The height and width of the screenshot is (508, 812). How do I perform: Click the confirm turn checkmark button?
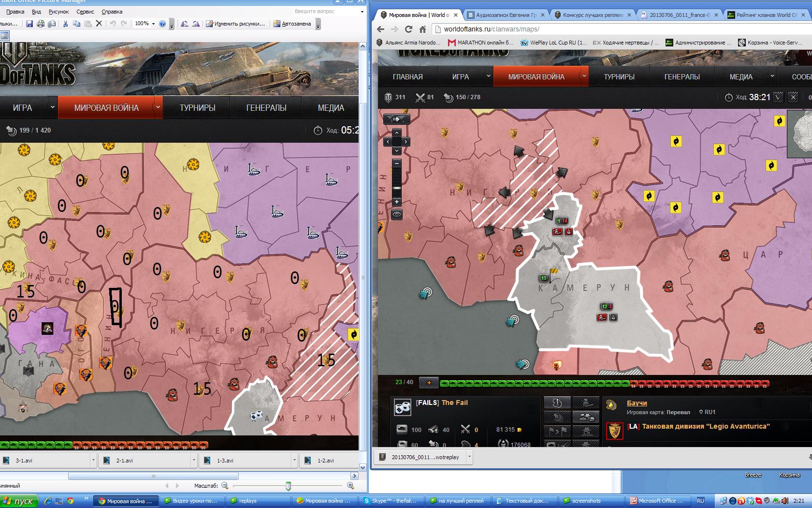[x=778, y=97]
